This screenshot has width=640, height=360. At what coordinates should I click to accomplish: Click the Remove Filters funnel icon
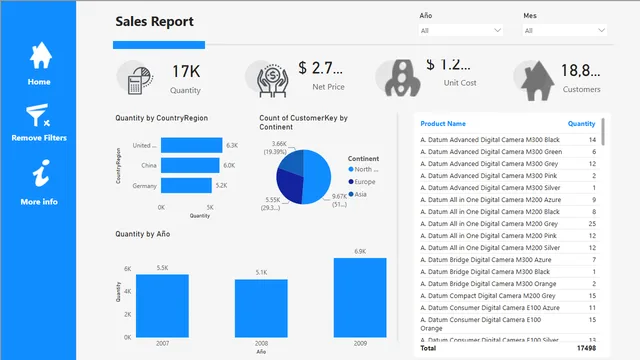(38, 115)
